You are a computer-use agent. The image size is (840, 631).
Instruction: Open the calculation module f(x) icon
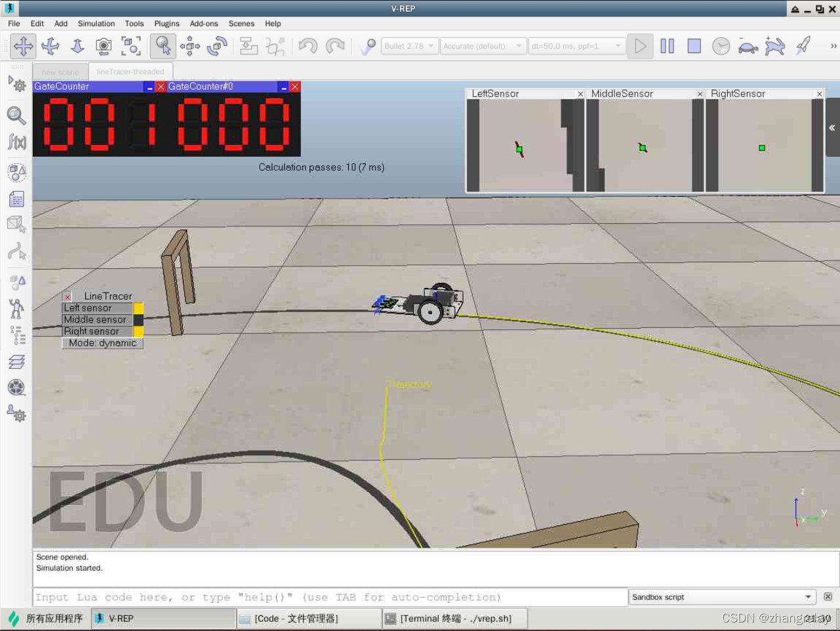click(16, 141)
